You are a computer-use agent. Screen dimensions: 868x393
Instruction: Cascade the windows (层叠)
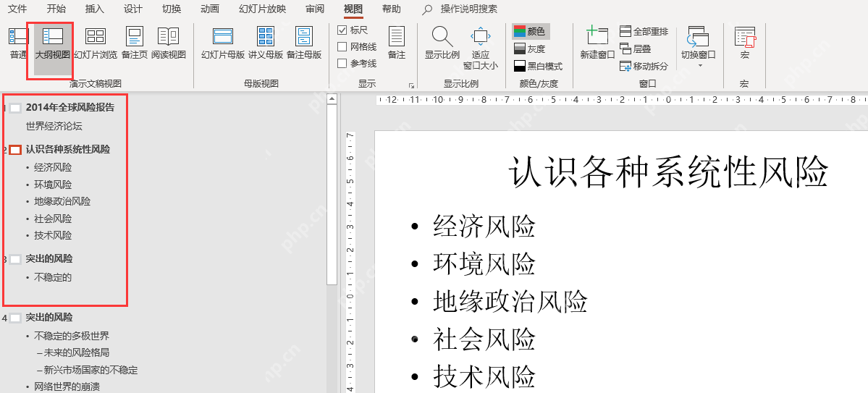pos(636,48)
